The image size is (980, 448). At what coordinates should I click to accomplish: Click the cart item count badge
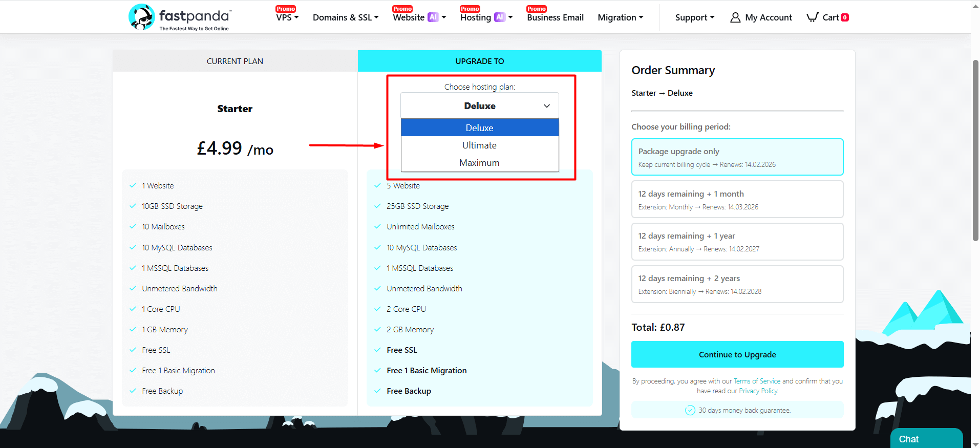(x=845, y=17)
